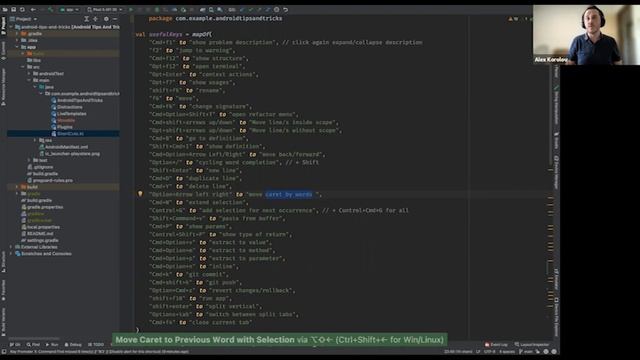Open the Pixel 5 device selector dropdown

104,9
